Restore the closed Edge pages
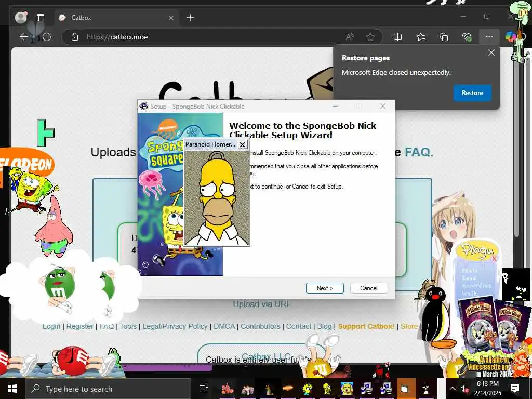The height and width of the screenshot is (399, 532). tap(472, 93)
